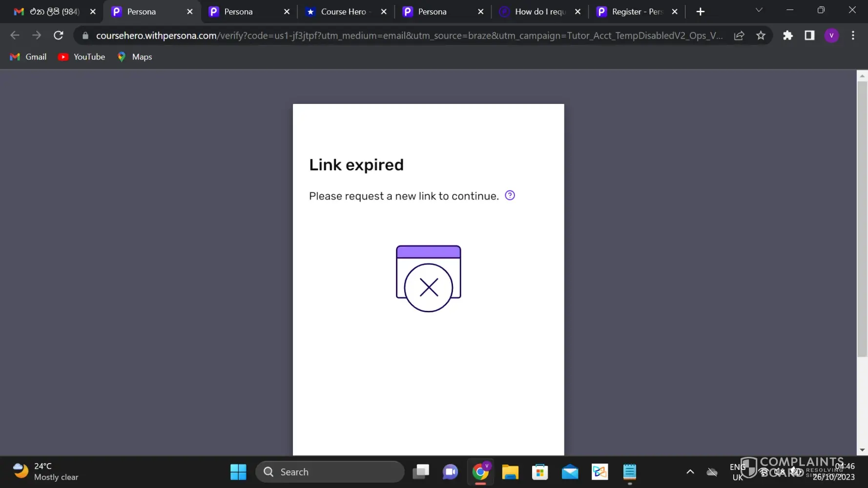868x488 pixels.
Task: Open the Gmail bookmark
Action: tap(28, 57)
